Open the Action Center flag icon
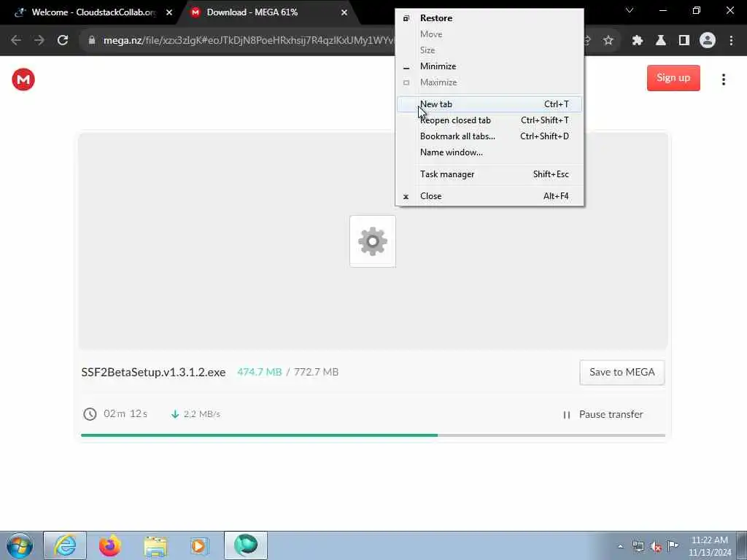 [x=673, y=546]
